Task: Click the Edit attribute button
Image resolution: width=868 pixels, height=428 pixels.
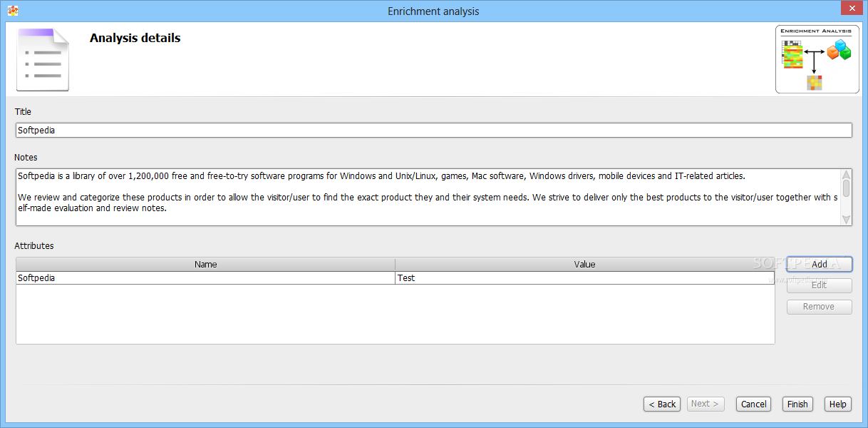Action: click(x=820, y=285)
